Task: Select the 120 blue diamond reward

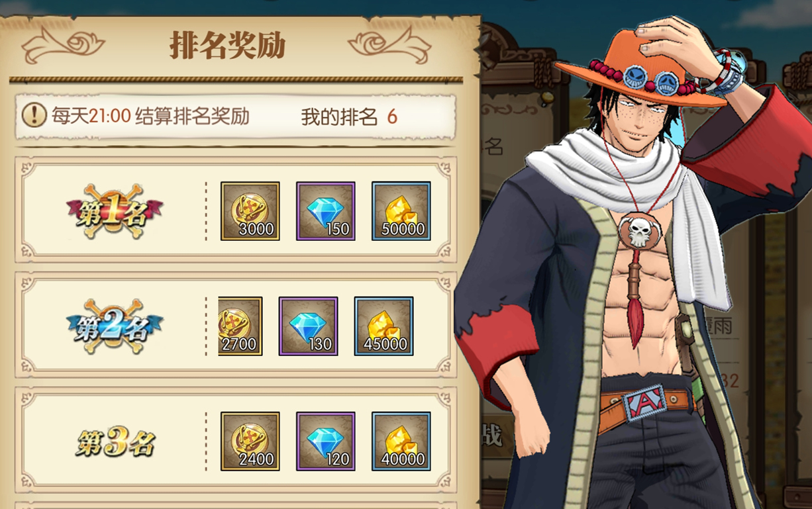Action: pyautogui.click(x=325, y=441)
